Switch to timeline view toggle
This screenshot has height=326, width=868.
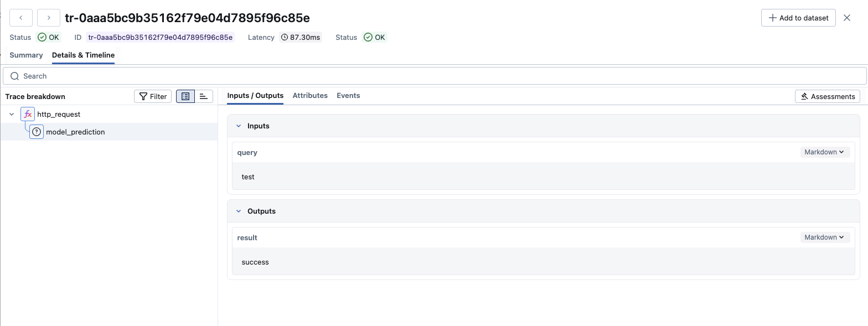click(x=204, y=96)
